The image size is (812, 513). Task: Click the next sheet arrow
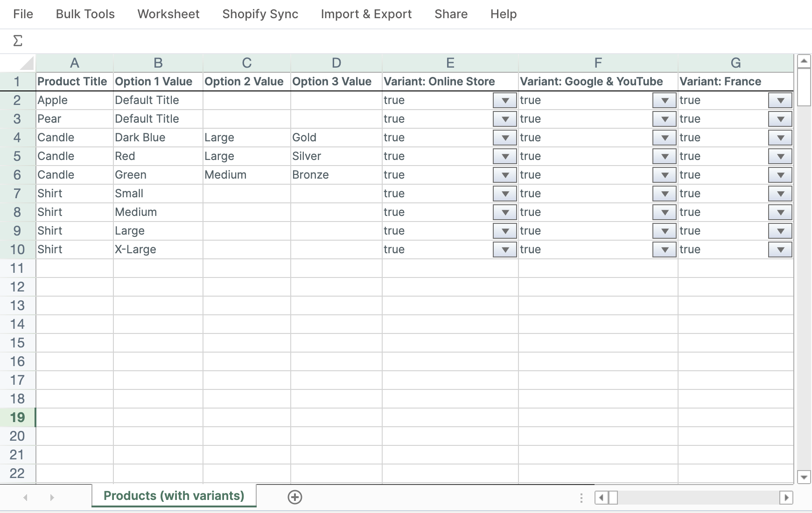pyautogui.click(x=52, y=498)
